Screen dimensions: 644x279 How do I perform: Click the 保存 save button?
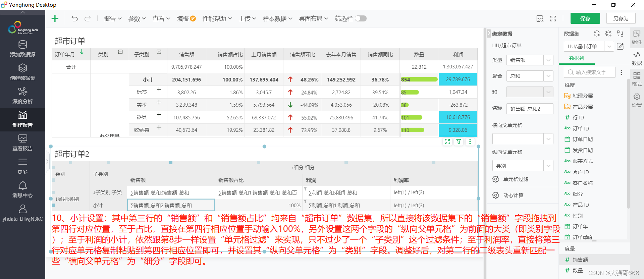tap(585, 18)
